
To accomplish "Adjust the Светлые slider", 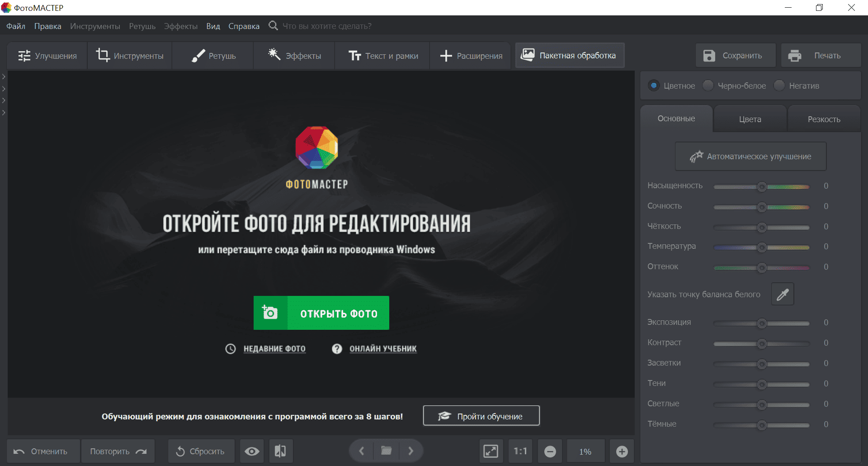I will [762, 404].
